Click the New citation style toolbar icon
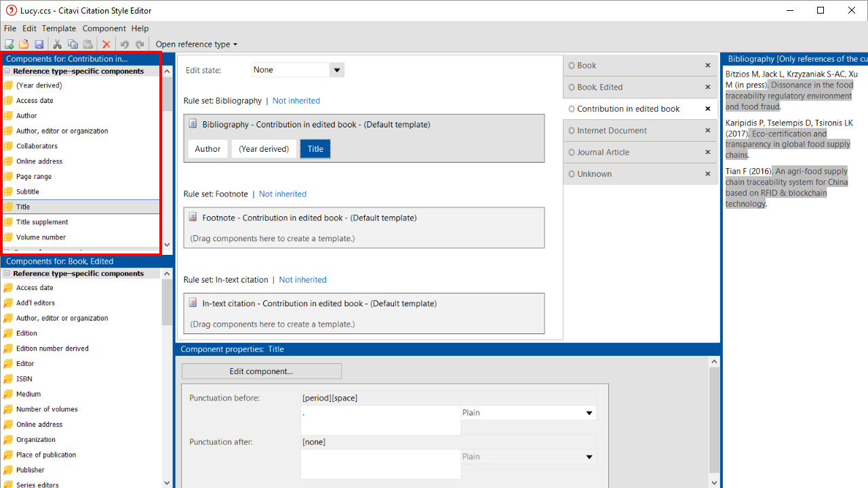This screenshot has width=868, height=488. click(x=9, y=44)
